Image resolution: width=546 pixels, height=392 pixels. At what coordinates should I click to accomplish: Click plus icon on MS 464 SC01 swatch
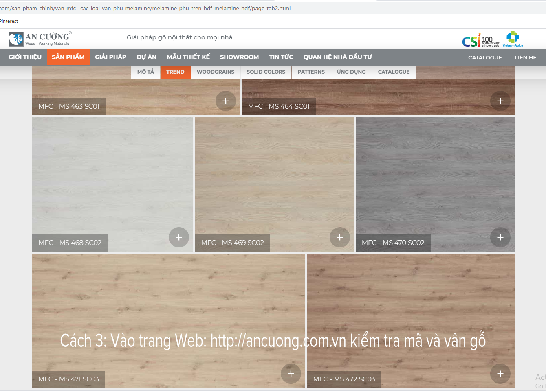[x=500, y=101]
